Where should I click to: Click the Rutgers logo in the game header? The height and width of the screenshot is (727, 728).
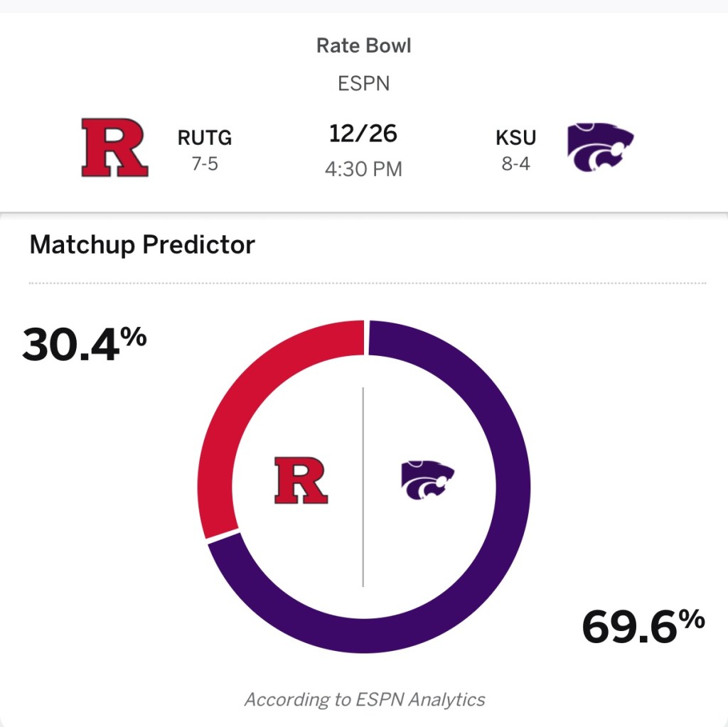[x=114, y=148]
